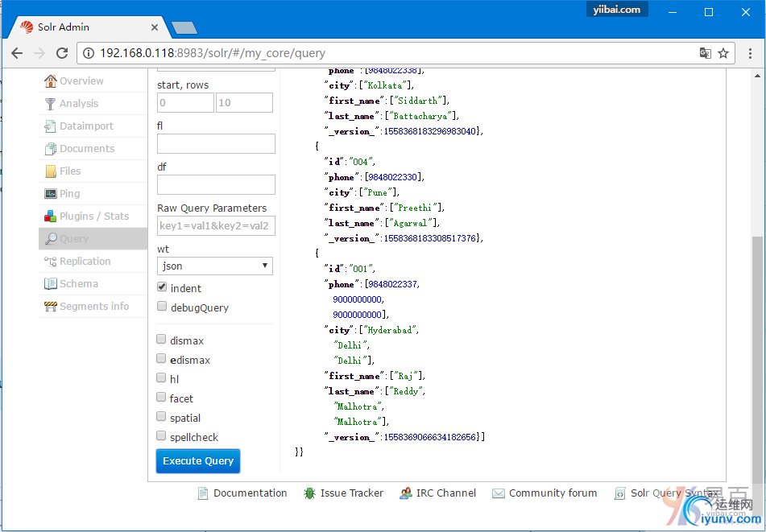Click the Query magnifier icon
The width and height of the screenshot is (766, 532).
coord(50,239)
